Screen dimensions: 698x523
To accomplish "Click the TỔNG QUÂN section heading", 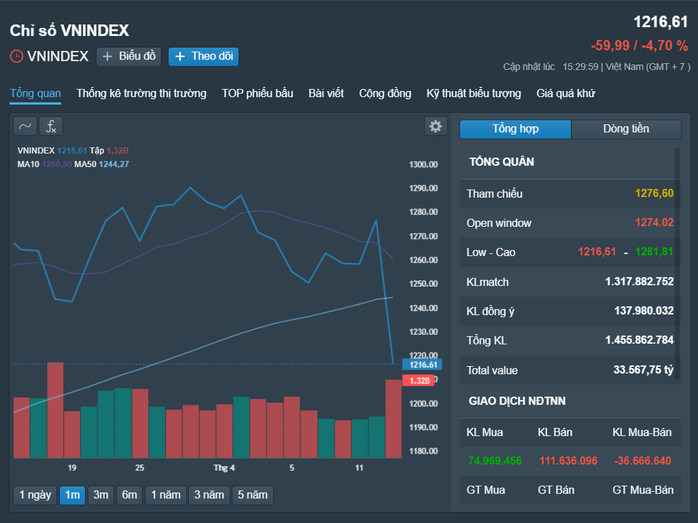I will pos(502,162).
